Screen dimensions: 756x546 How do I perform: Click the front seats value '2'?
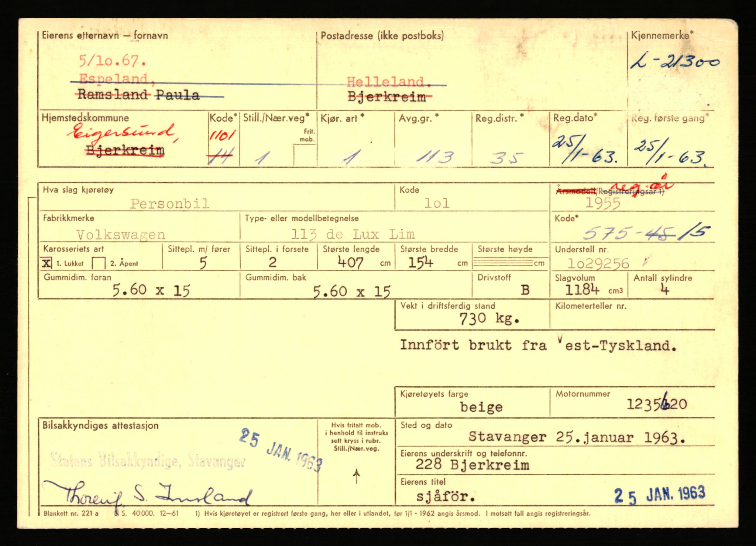point(272,262)
